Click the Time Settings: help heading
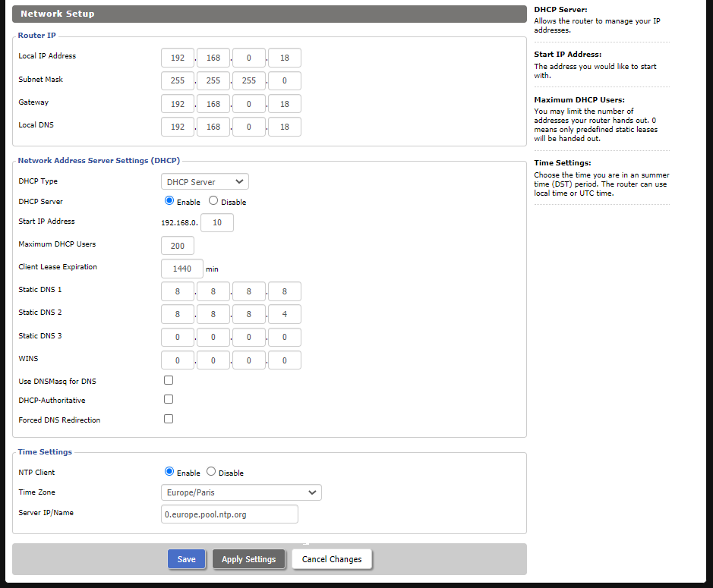The height and width of the screenshot is (588, 713). click(563, 162)
